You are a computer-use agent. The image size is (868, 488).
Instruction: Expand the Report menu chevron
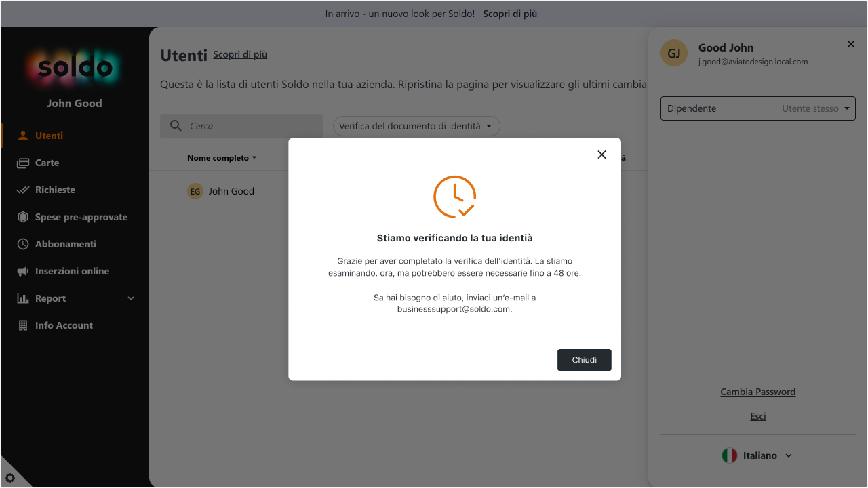(131, 298)
